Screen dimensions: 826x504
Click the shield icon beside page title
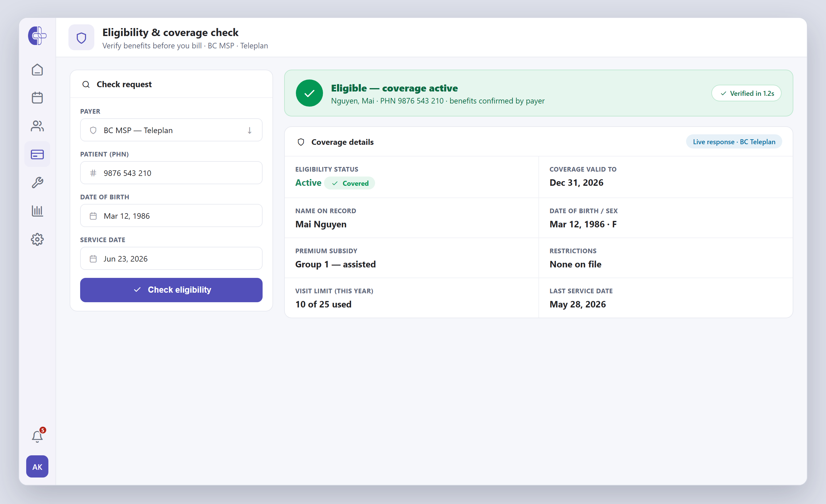pos(81,38)
